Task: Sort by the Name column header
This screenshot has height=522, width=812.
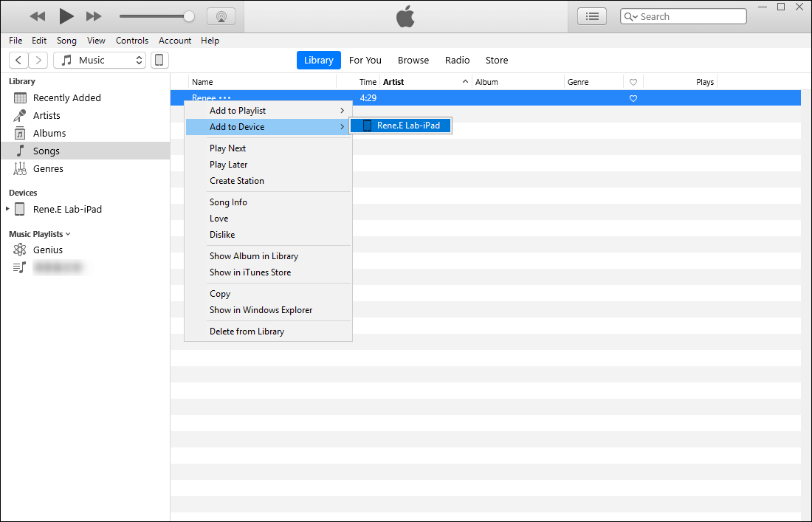Action: [x=263, y=82]
